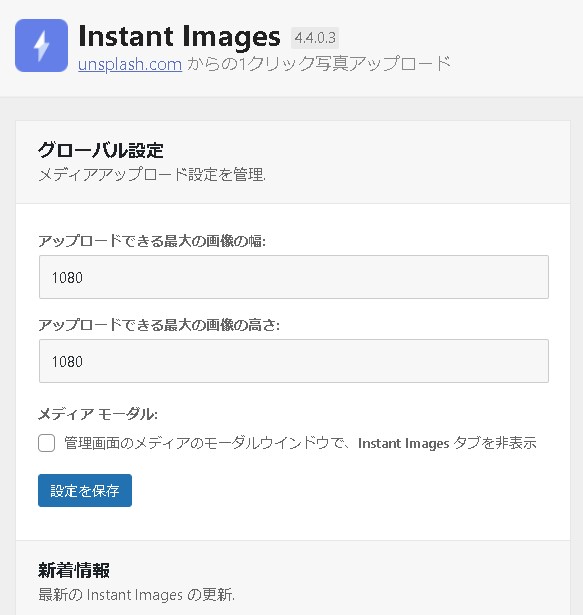Click the Instant Images lightning bolt logo

pos(41,45)
